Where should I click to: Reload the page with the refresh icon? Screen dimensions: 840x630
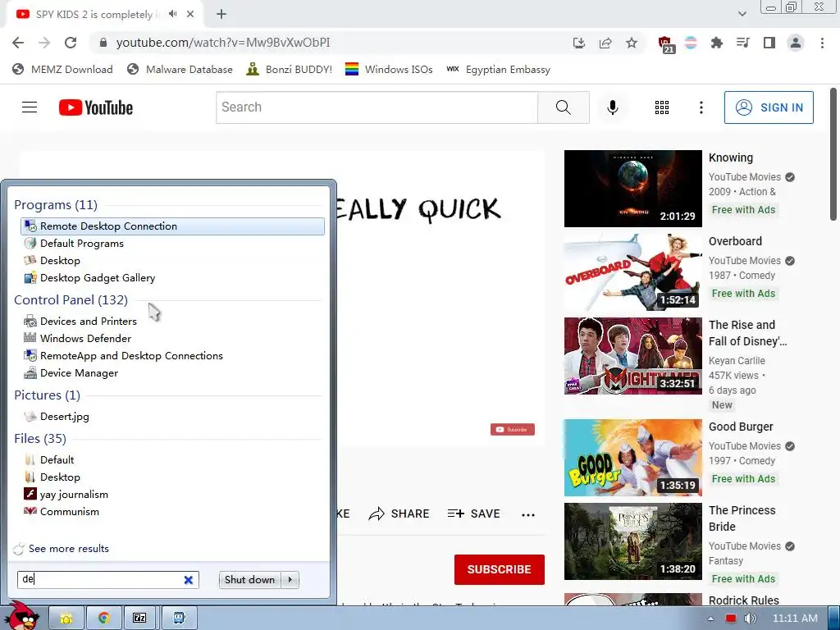point(71,43)
